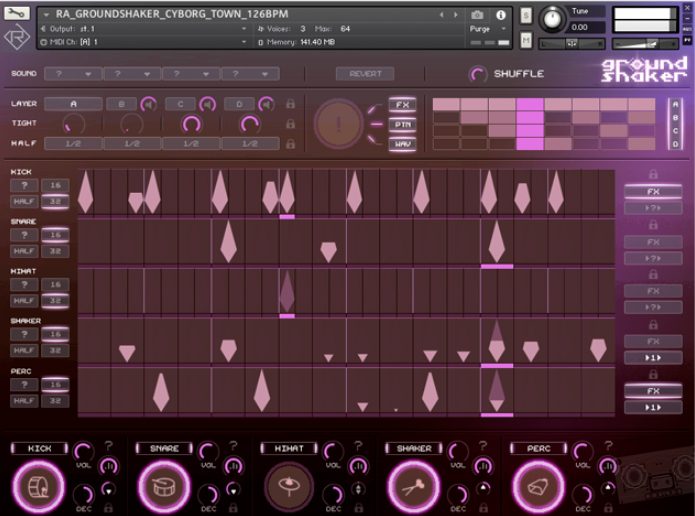Adjust the Kick VOL knob
This screenshot has width=695, height=516.
[83, 452]
